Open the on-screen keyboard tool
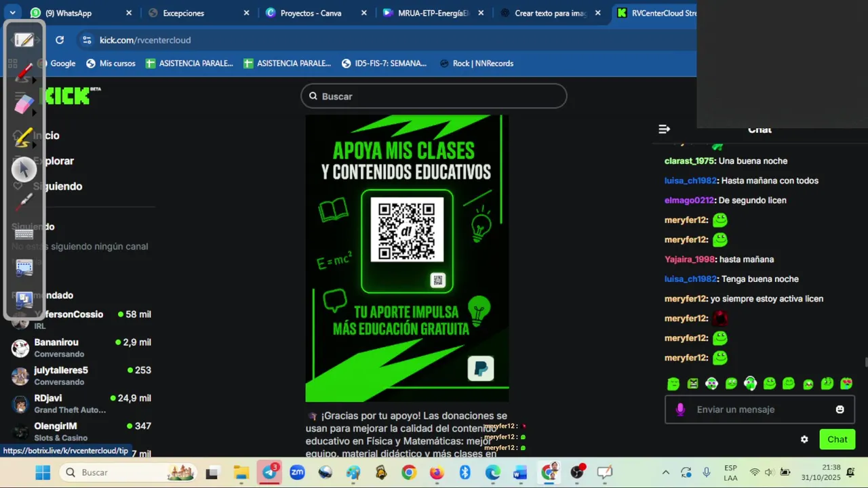Viewport: 868px width, 488px height. click(x=24, y=235)
